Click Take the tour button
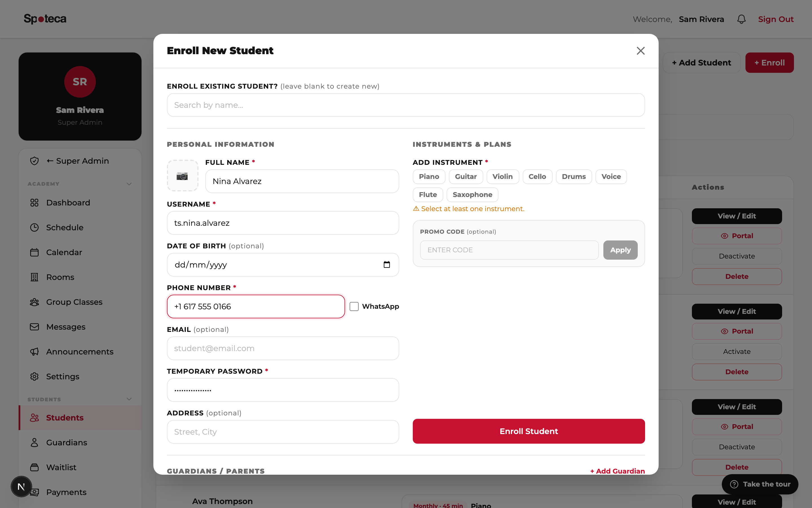 tap(760, 484)
